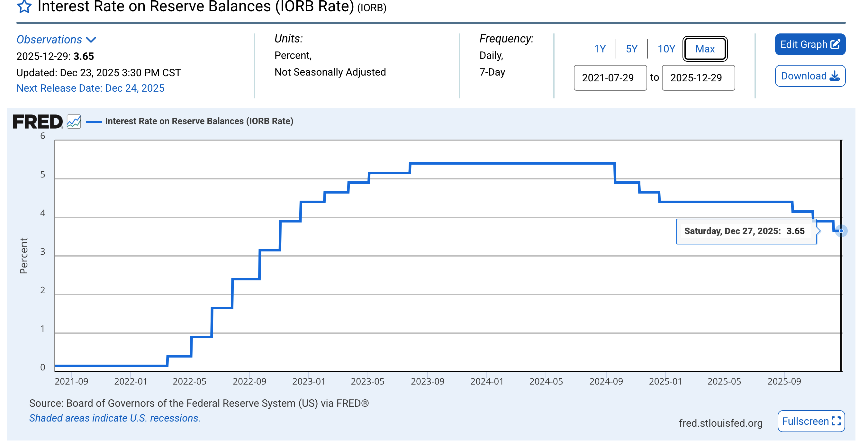Click the fred.stlouisfed.org text
Screen dimensions: 868x445
[x=720, y=423]
